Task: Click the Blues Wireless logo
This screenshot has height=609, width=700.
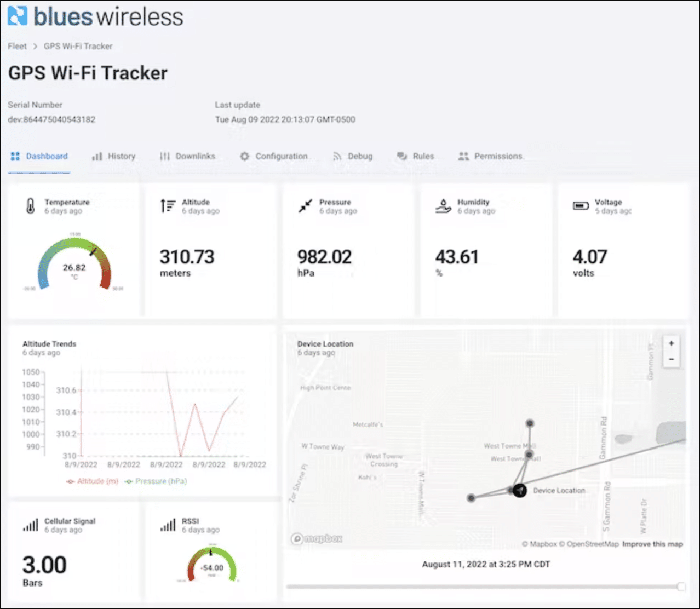Action: (x=94, y=17)
